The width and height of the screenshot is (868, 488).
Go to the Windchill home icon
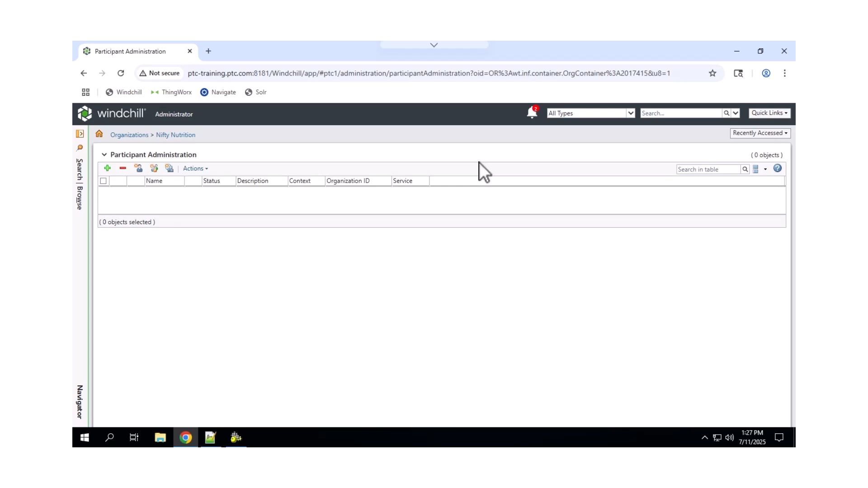point(99,134)
